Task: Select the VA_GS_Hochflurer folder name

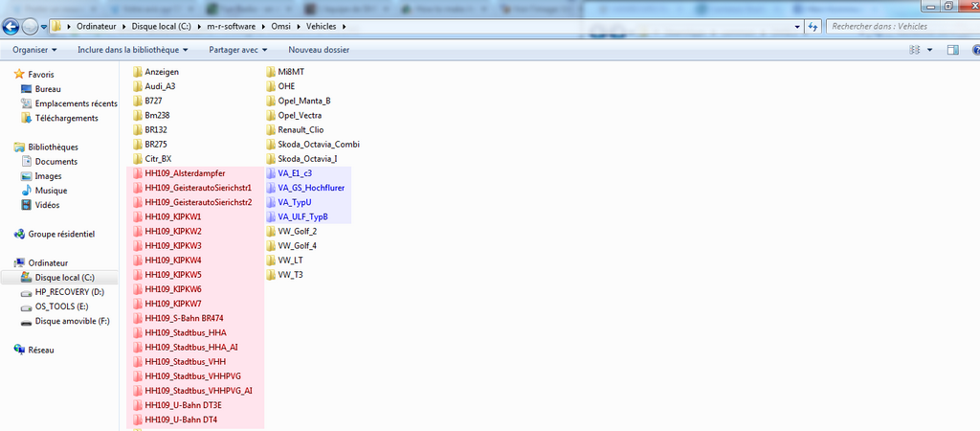Action: coord(311,188)
